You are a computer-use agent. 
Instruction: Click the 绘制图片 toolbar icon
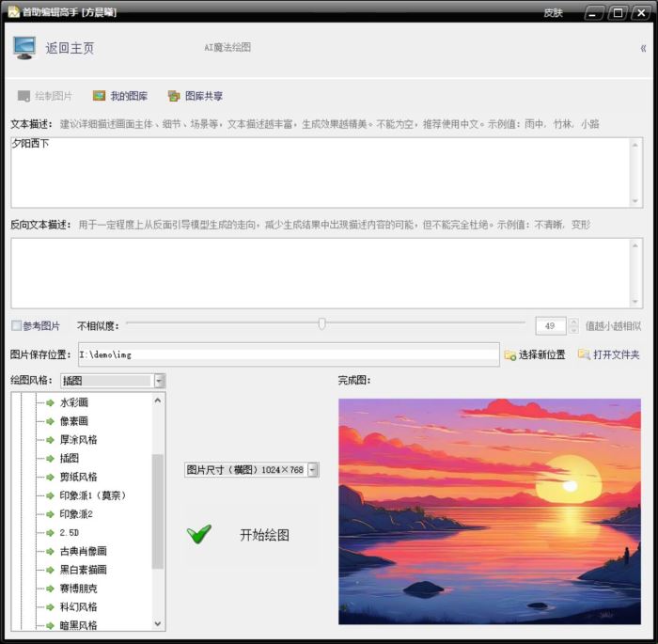tap(24, 96)
